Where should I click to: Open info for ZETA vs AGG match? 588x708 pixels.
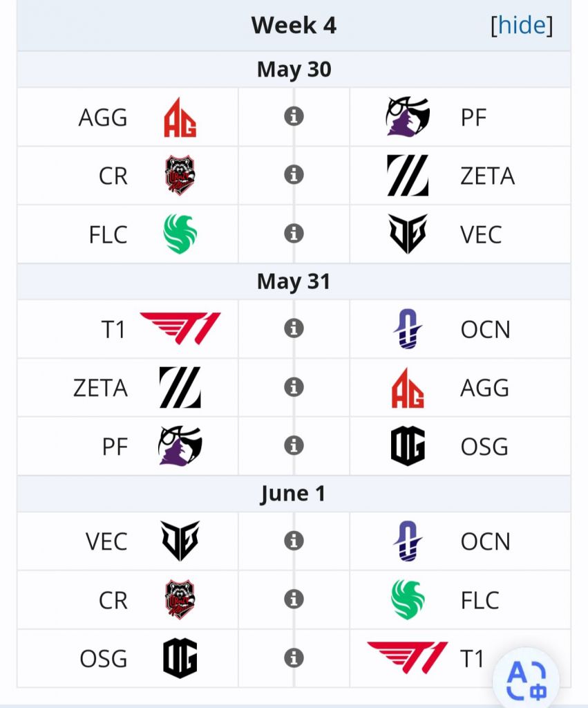(294, 387)
